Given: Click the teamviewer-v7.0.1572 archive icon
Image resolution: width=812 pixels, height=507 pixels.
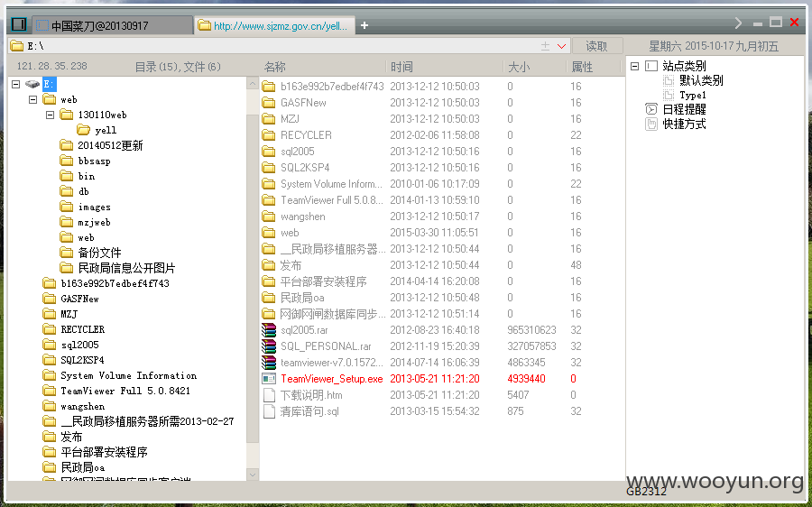Looking at the screenshot, I should [x=269, y=363].
